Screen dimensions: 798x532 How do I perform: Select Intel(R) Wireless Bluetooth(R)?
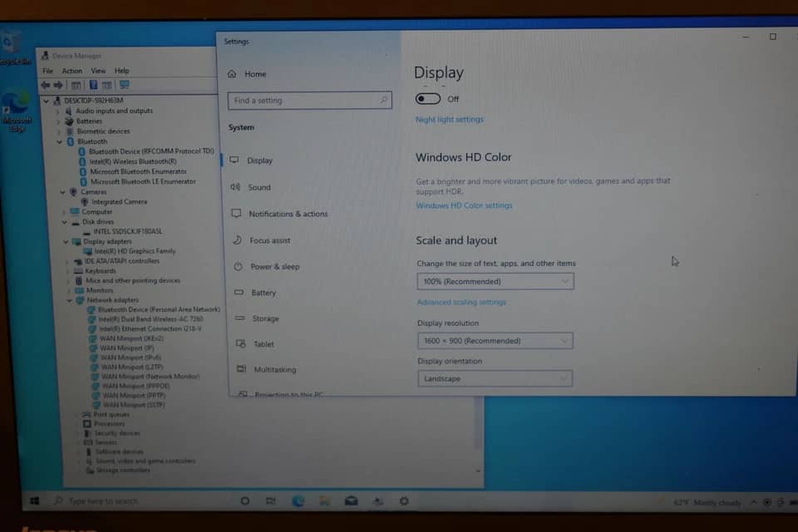click(133, 161)
